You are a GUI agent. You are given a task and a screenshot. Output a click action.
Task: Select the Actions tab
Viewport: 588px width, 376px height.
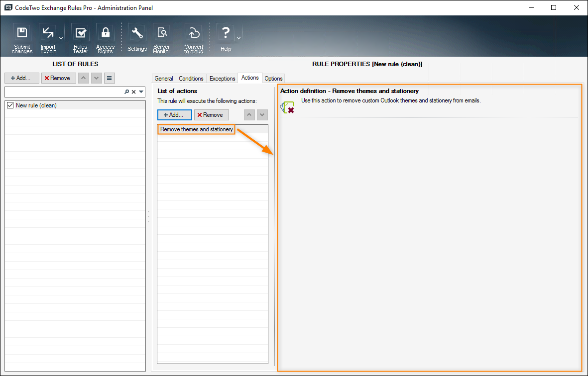(250, 78)
